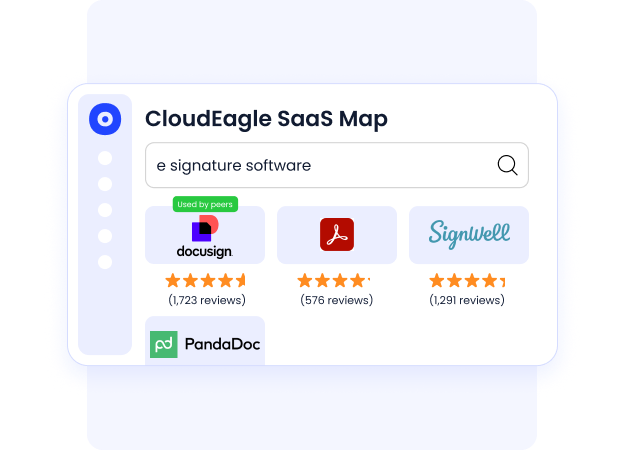Open the (1,291 reviews) link
This screenshot has width=624, height=450.
(x=467, y=300)
